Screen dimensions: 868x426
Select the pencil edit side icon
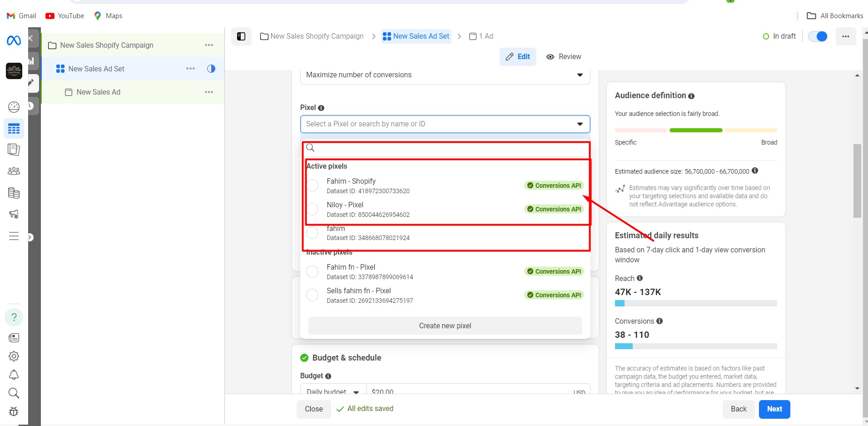31,83
